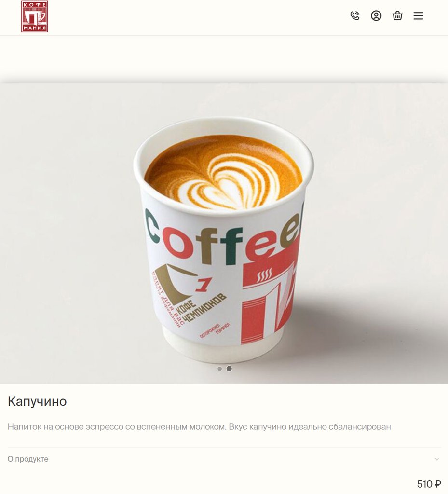Expand the О продукте section chevron

(436, 459)
